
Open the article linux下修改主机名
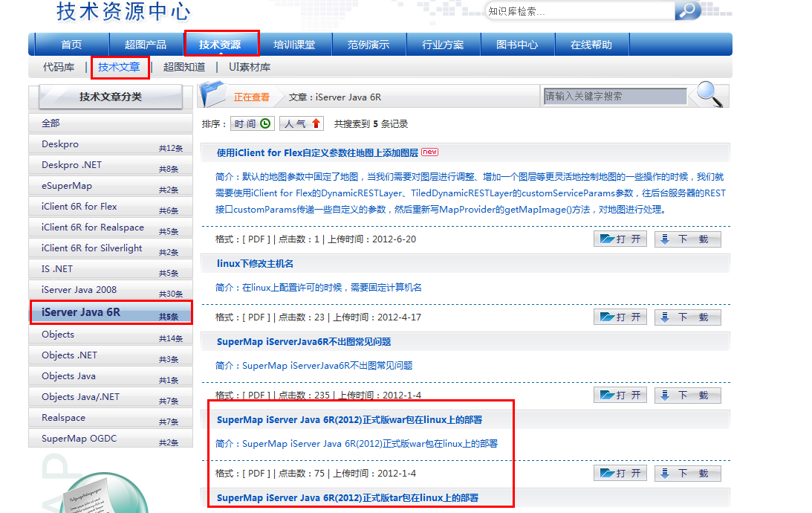256,264
